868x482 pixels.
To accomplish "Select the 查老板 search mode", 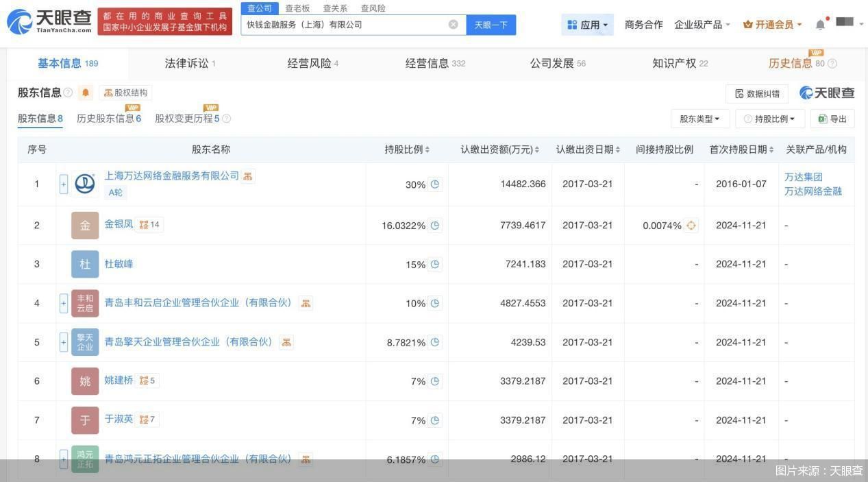I will 297,8.
